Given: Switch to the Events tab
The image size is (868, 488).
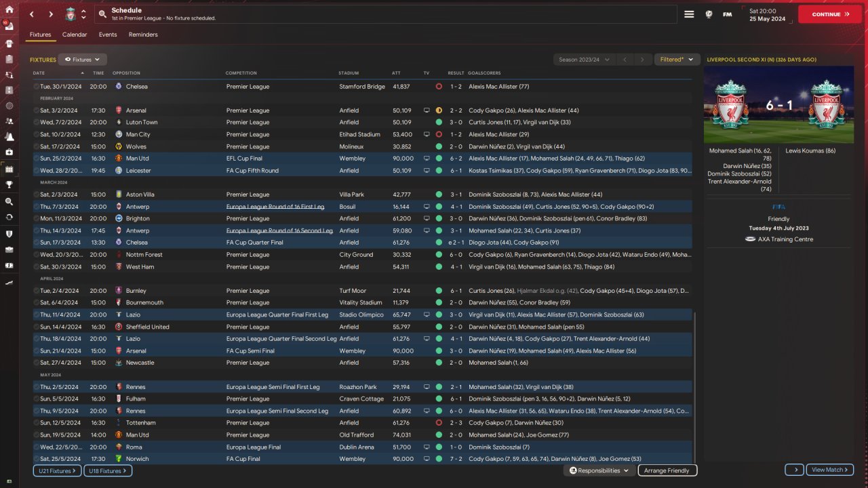Looking at the screenshot, I should 108,35.
